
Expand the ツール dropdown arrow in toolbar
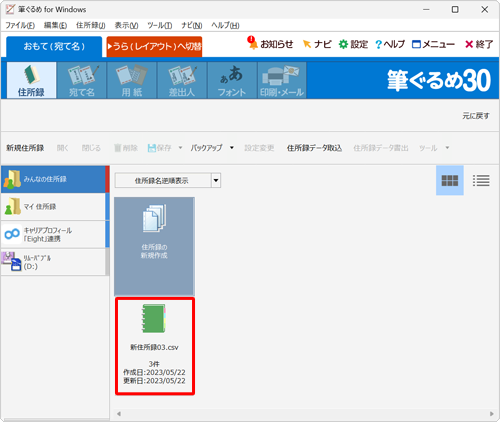(x=447, y=148)
